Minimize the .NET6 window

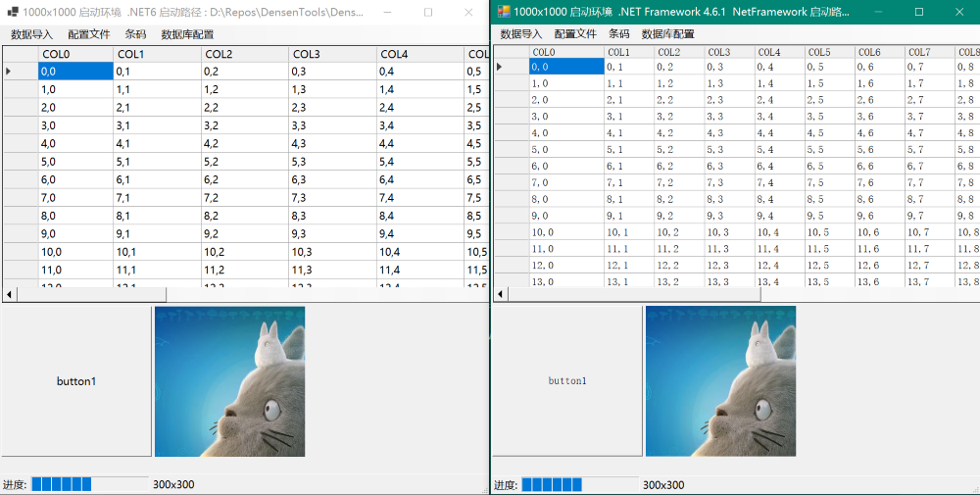point(387,11)
